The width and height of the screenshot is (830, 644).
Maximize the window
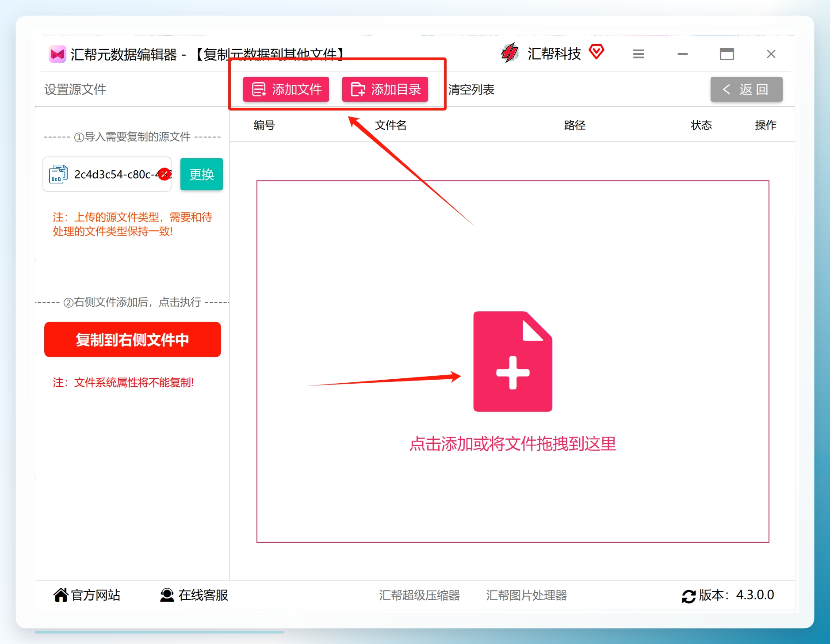click(727, 54)
